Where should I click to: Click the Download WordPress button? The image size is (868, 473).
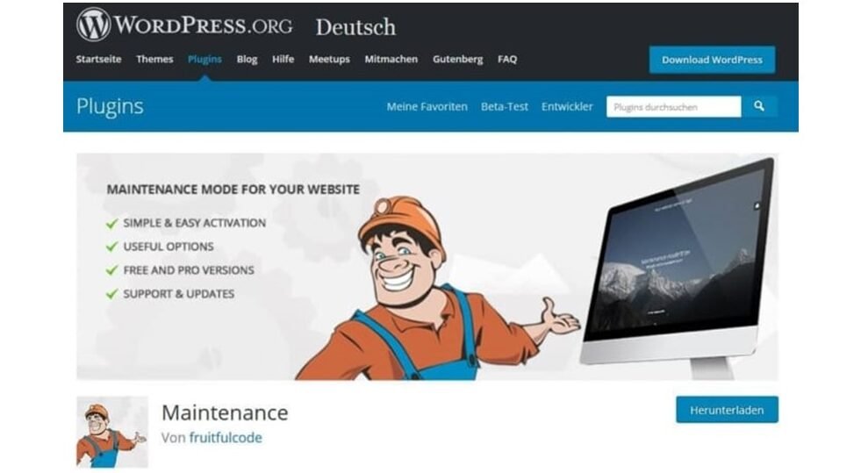(x=712, y=60)
